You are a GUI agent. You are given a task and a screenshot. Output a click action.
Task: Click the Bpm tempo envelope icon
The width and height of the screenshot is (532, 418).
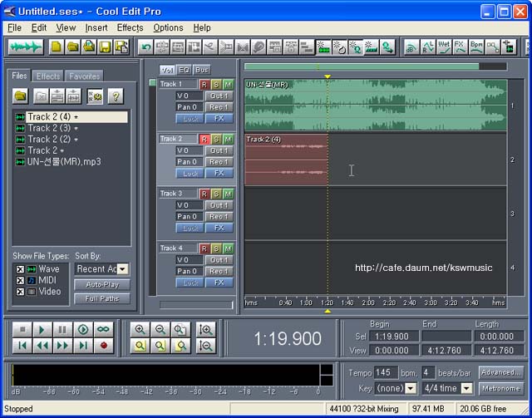[476, 47]
